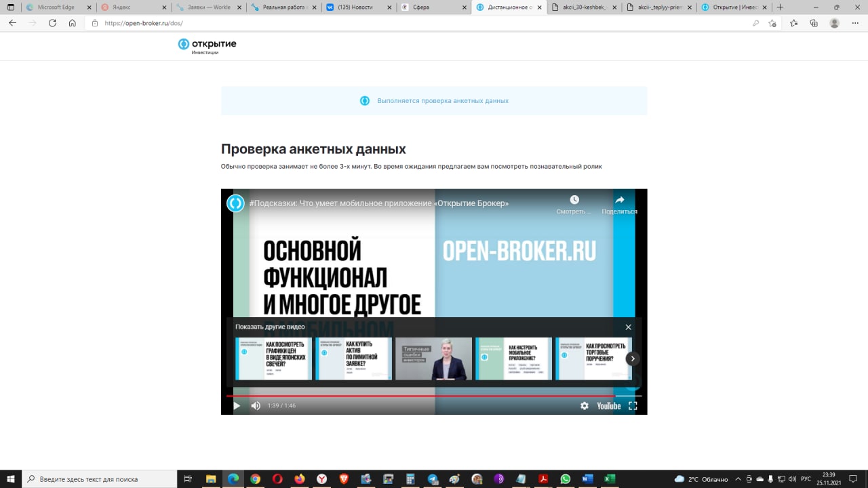This screenshot has height=488, width=868.
Task: Switch to the Реальная работа tab
Action: 283,7
